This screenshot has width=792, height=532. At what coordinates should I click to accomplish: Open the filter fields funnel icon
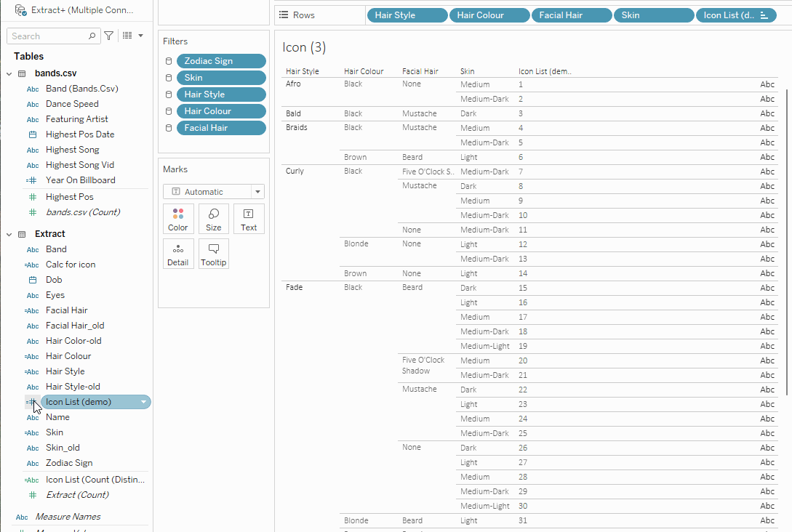108,36
